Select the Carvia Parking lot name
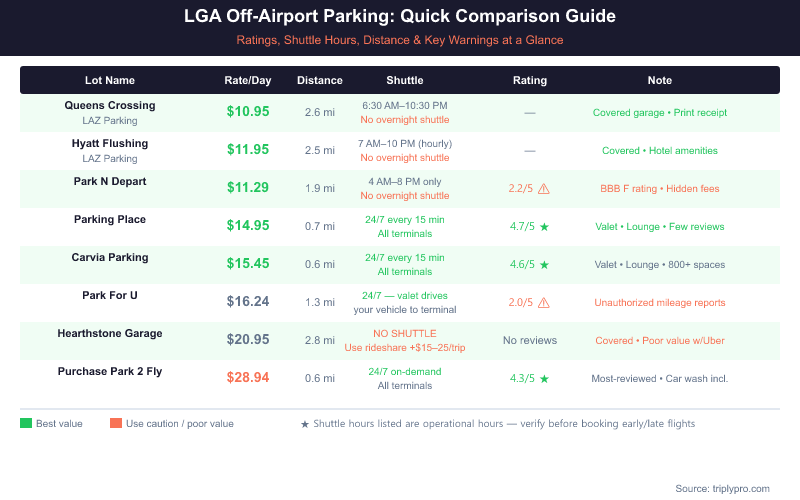The image size is (800, 500). coord(110,257)
